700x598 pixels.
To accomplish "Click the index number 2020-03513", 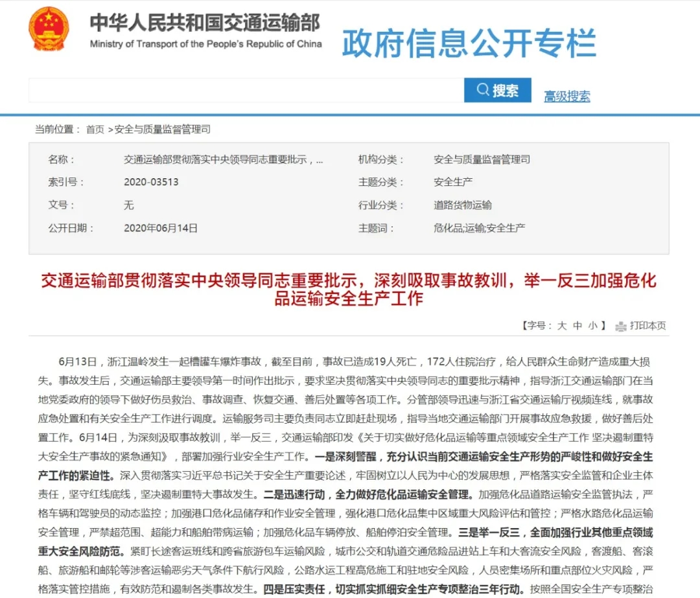I will click(151, 182).
